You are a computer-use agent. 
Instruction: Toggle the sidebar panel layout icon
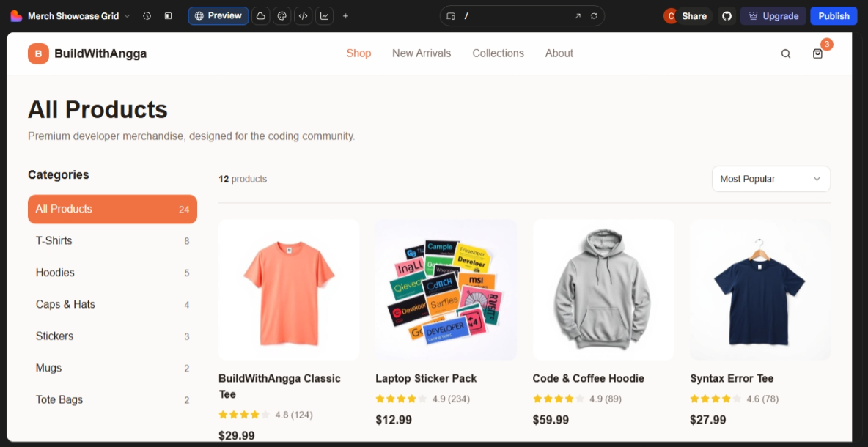[168, 16]
